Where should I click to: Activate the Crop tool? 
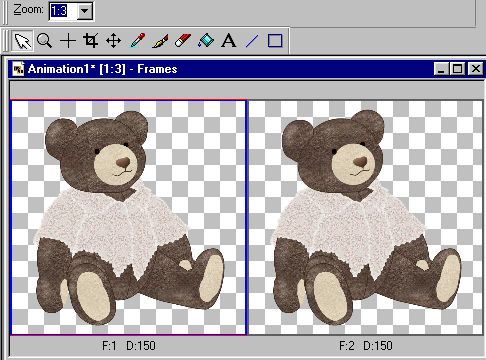click(91, 41)
